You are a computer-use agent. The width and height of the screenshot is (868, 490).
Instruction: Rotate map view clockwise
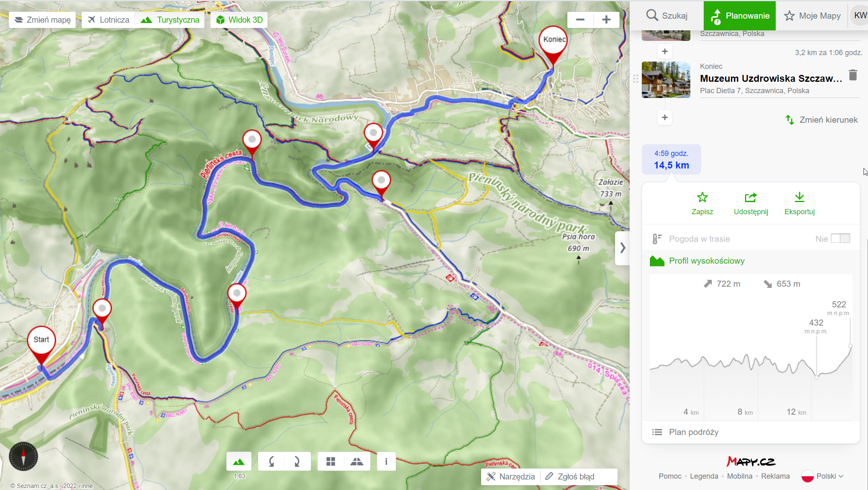pyautogui.click(x=297, y=462)
